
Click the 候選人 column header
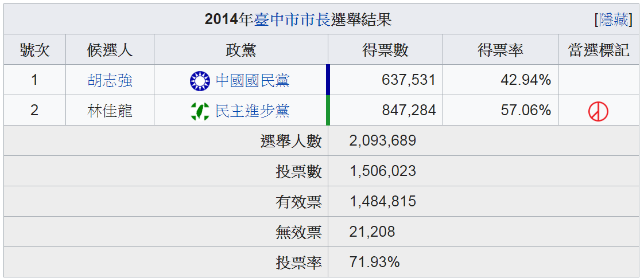[x=110, y=50]
